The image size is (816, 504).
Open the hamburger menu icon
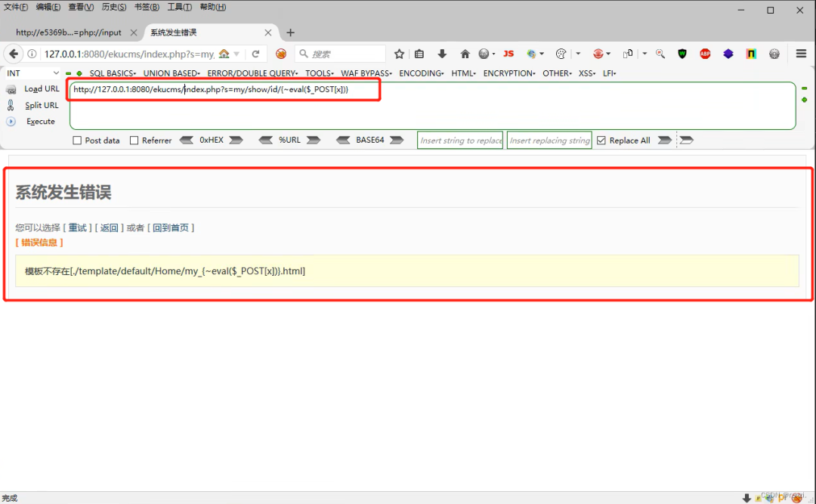[801, 54]
